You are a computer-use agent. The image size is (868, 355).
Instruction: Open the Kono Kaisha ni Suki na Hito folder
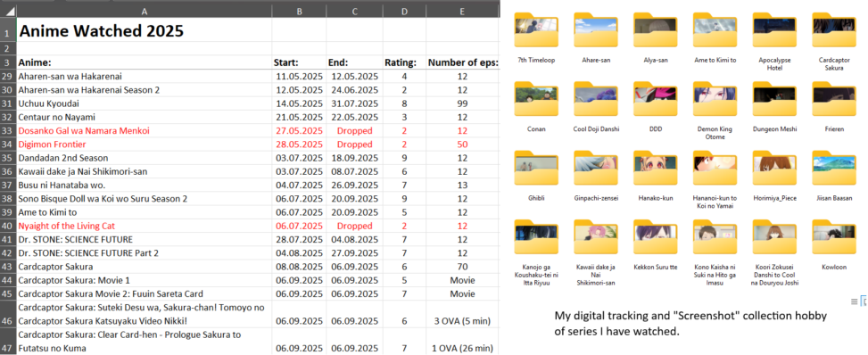(715, 237)
